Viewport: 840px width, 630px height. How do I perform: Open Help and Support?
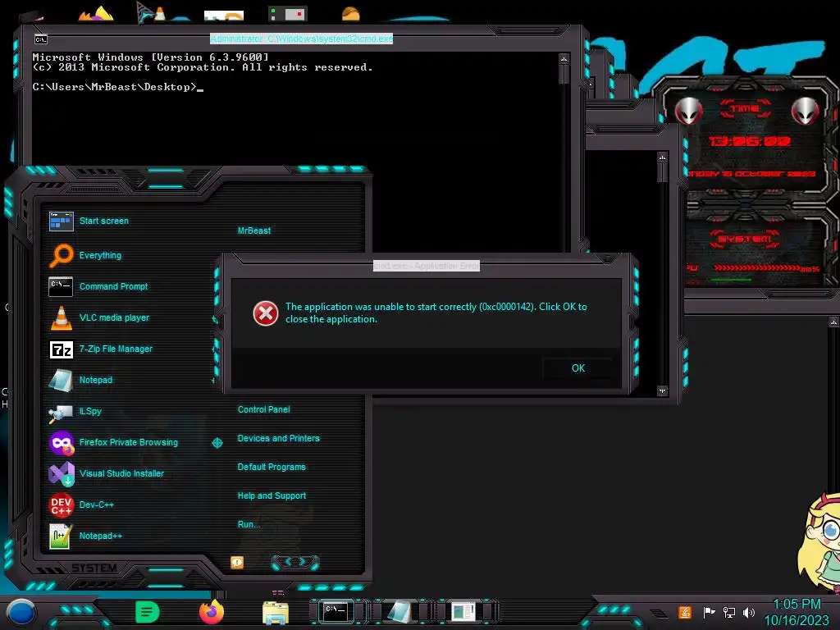pyautogui.click(x=272, y=495)
